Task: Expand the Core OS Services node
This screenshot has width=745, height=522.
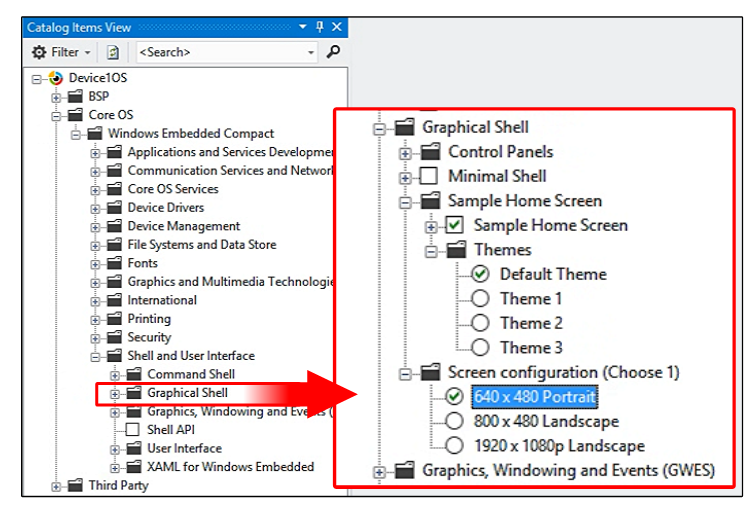Action: point(95,190)
